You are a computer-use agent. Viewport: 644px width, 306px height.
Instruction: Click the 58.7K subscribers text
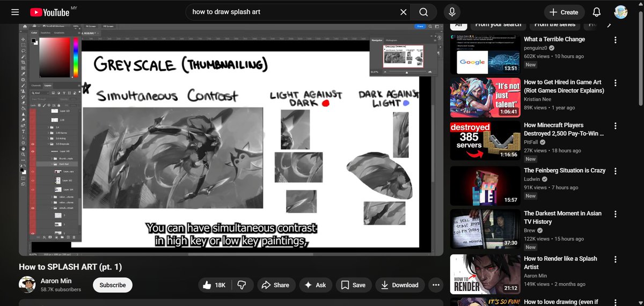click(x=61, y=289)
